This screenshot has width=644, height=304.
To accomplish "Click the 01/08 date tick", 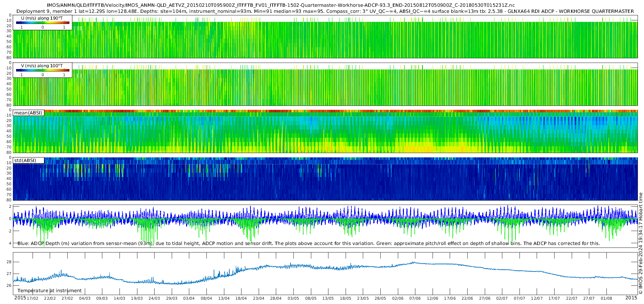I will (606, 298).
